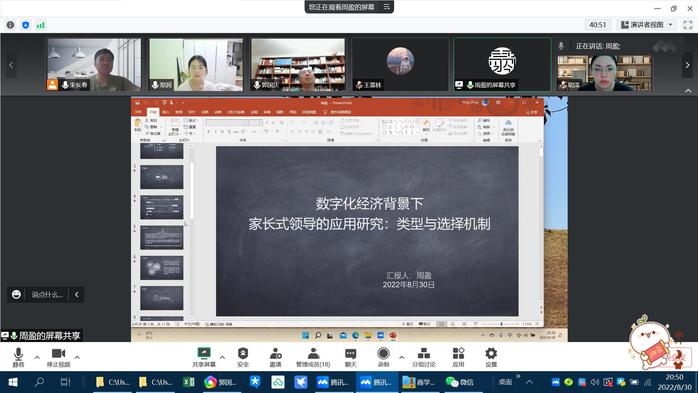The height and width of the screenshot is (393, 698).
Task: Open Breakout Rooms (分组讨论)
Action: click(423, 357)
